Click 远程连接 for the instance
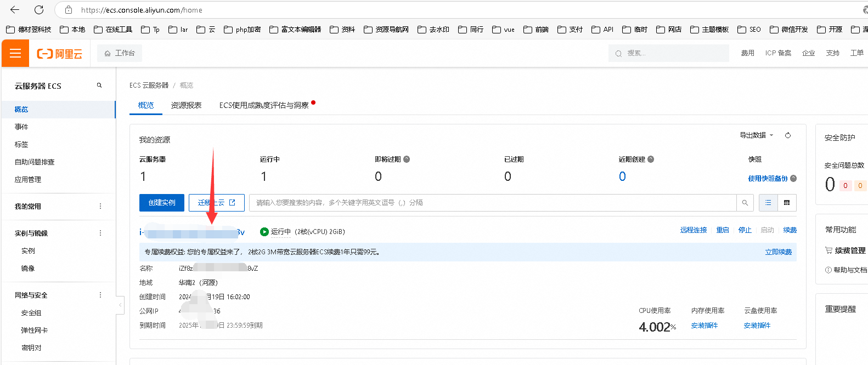The image size is (868, 365). click(694, 230)
